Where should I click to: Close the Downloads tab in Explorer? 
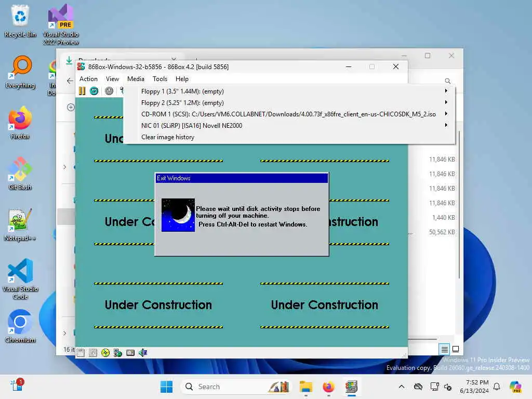coord(174,59)
